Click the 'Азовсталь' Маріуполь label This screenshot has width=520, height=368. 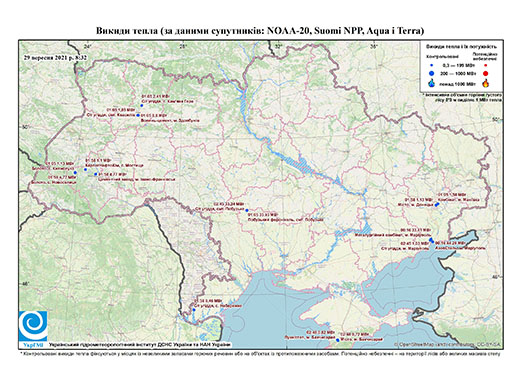460,248
